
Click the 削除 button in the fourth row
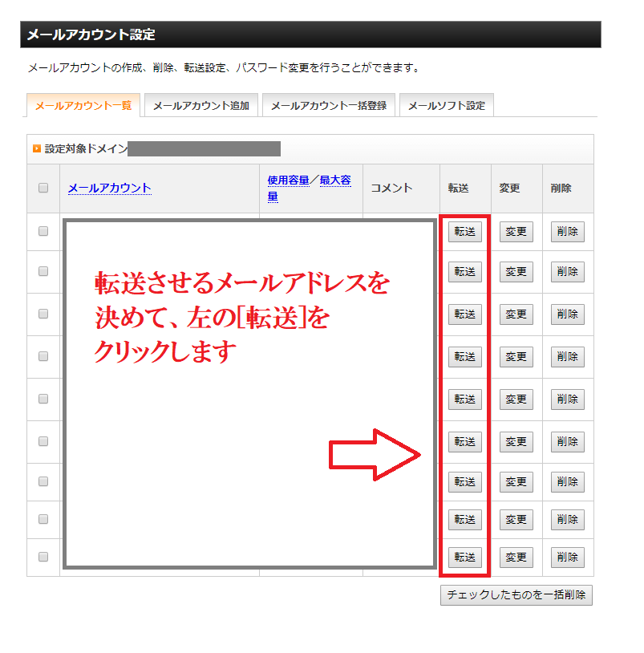[x=568, y=356]
